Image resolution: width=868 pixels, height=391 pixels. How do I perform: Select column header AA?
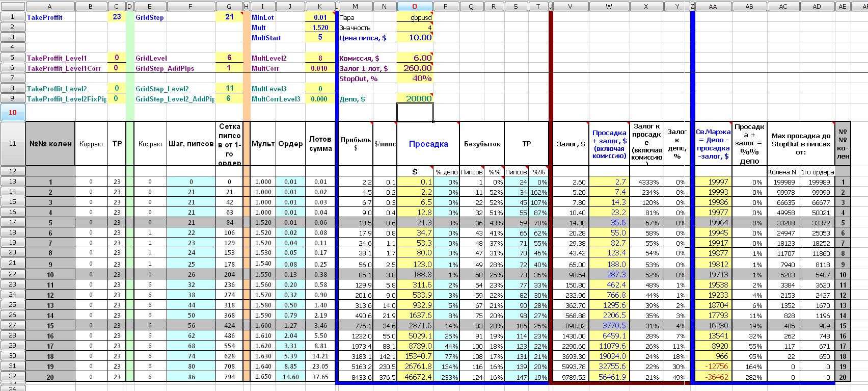click(713, 7)
